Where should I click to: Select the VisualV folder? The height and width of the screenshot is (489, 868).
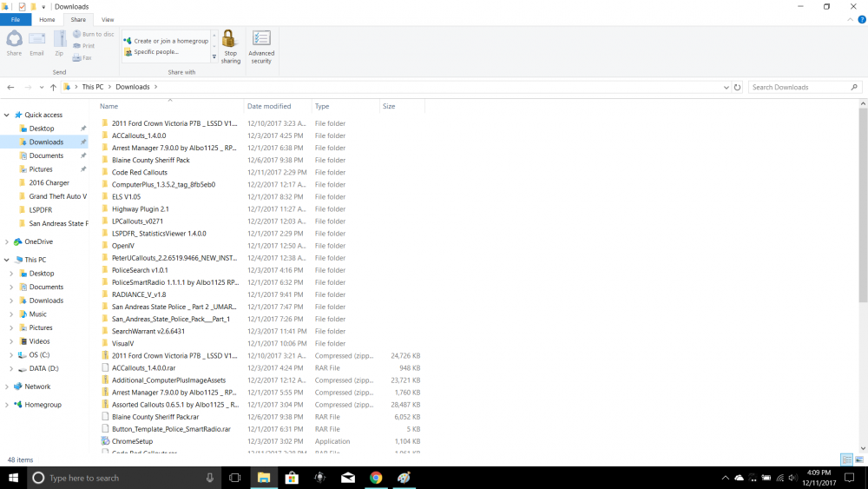pyautogui.click(x=122, y=343)
